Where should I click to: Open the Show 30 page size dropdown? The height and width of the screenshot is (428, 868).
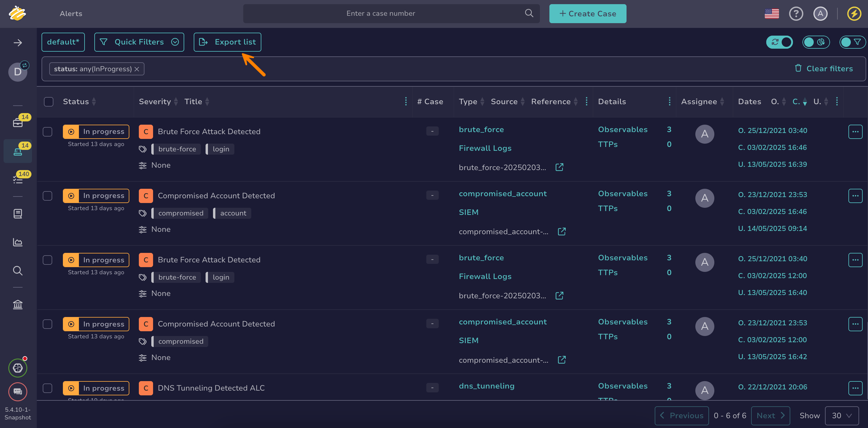(842, 416)
